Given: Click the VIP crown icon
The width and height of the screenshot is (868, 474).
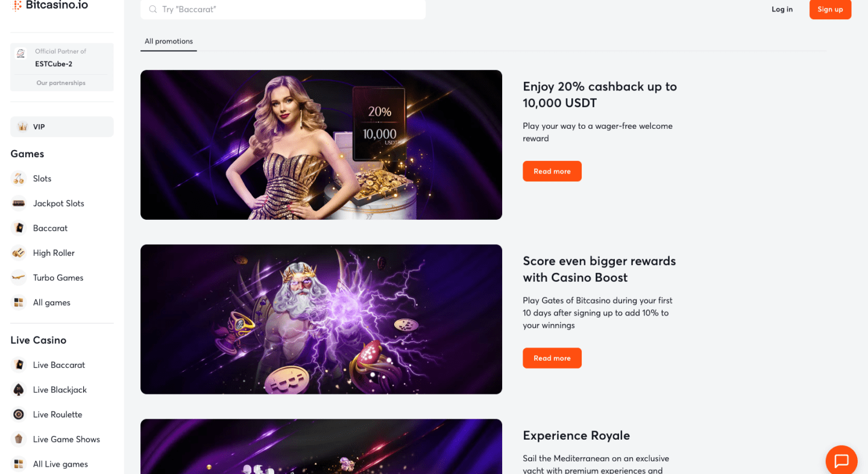Looking at the screenshot, I should (x=22, y=127).
